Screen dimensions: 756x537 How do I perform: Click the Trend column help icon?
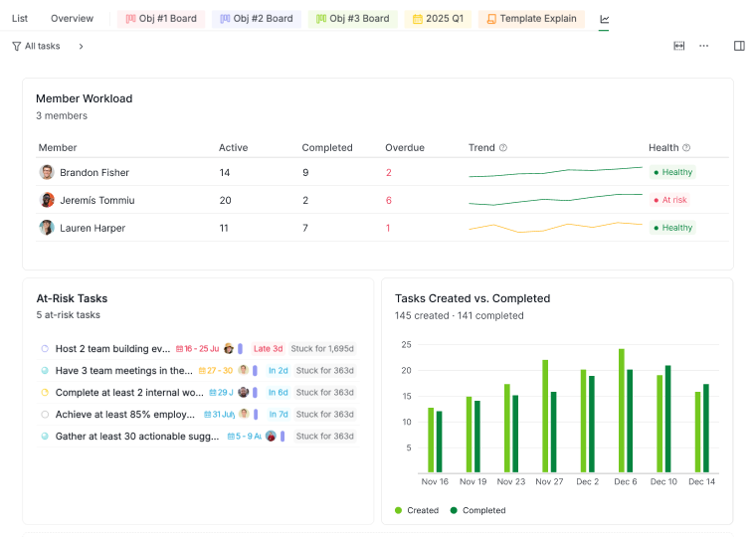[503, 148]
